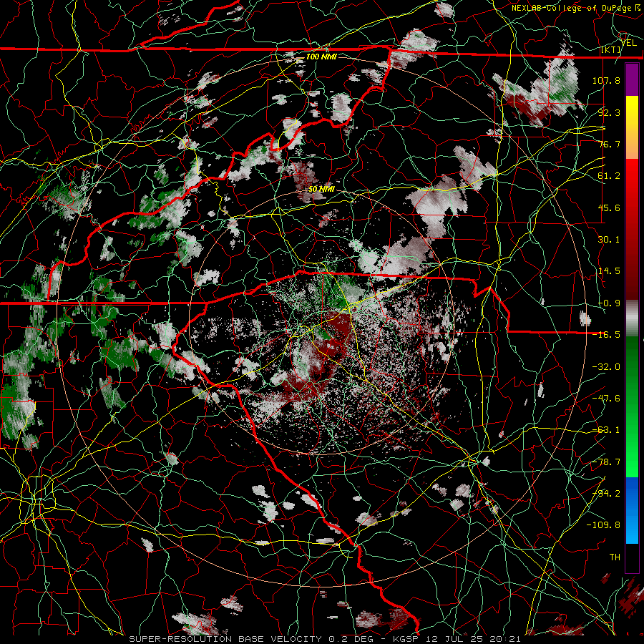
Task: Click the 76.7 scale value
Action: point(609,144)
